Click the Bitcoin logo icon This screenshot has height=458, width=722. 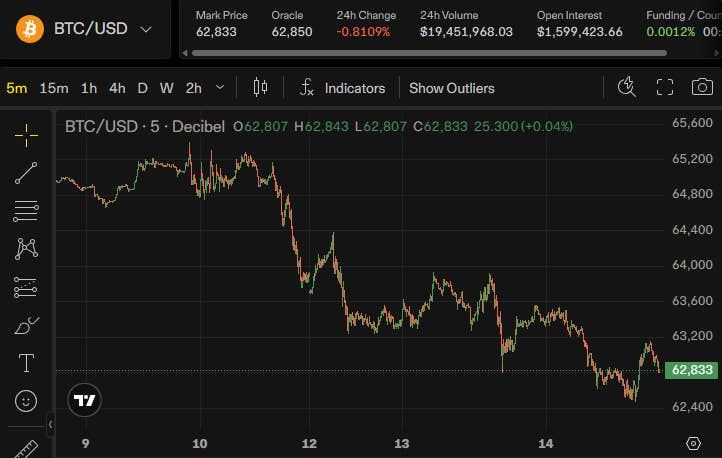(30, 29)
